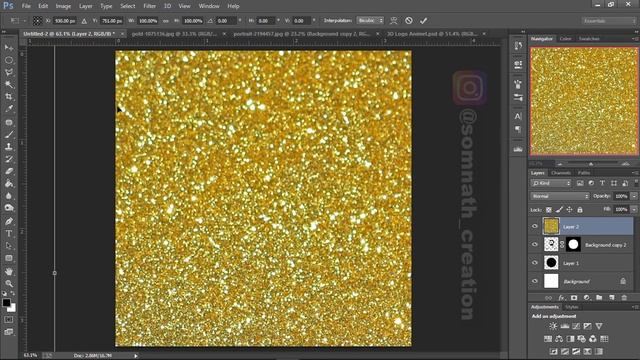
Task: Open the Image menu
Action: (x=63, y=6)
